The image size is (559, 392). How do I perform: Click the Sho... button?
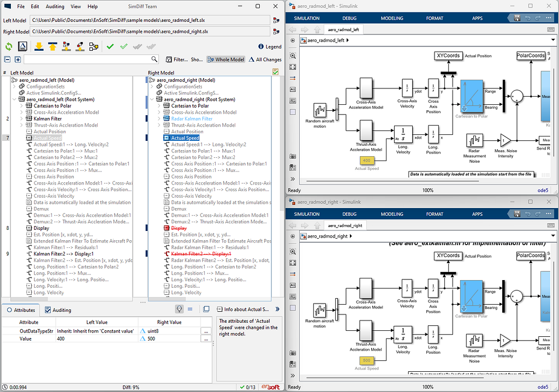[197, 60]
